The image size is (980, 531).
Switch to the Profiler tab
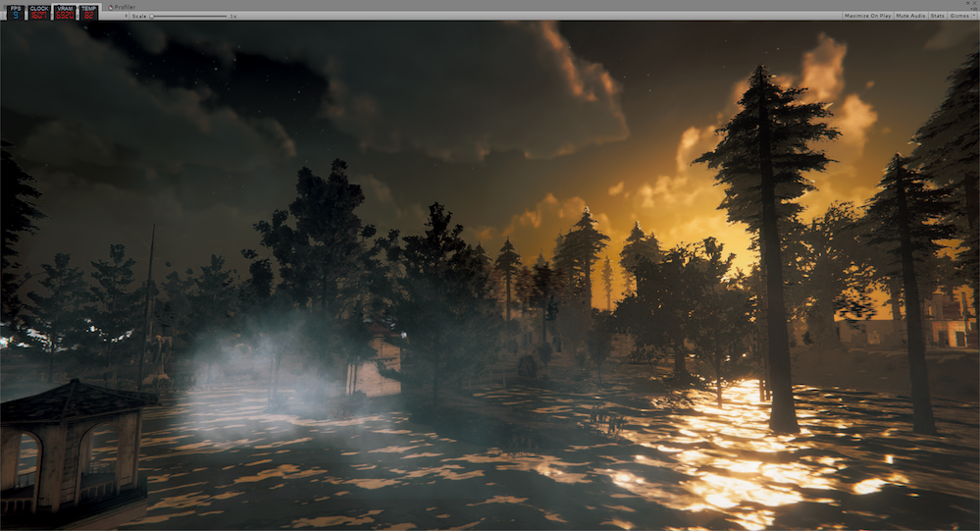coord(122,7)
